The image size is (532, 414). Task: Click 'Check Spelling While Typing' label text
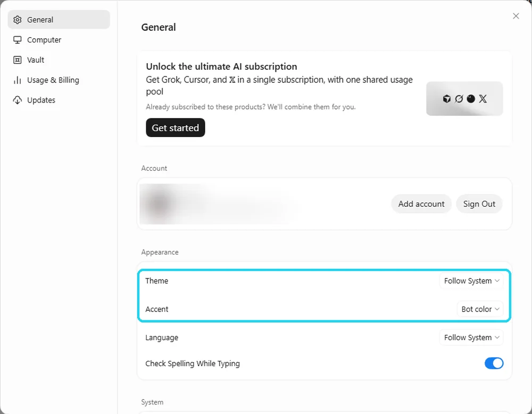point(193,364)
